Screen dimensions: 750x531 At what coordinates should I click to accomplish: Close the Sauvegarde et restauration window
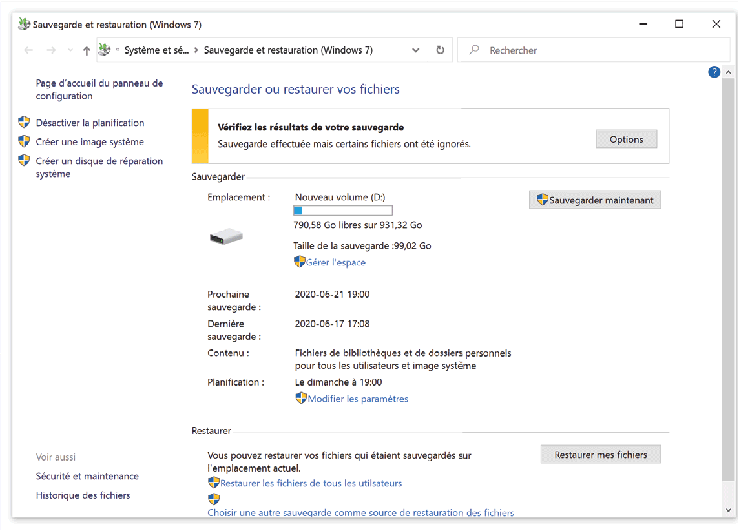coord(716,24)
